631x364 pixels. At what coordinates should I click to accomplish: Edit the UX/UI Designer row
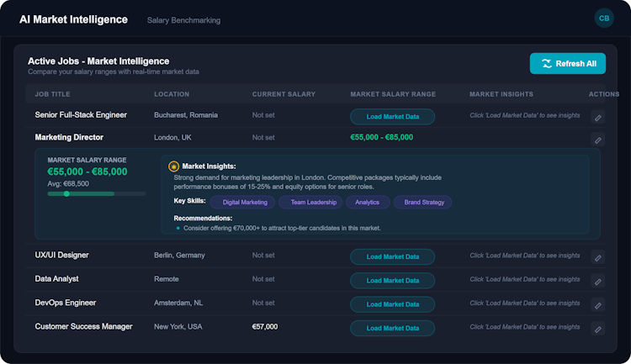(x=597, y=258)
